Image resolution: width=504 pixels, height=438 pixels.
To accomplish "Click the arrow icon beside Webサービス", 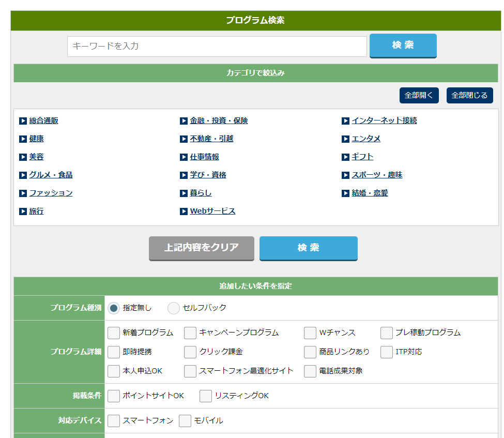I will [184, 212].
